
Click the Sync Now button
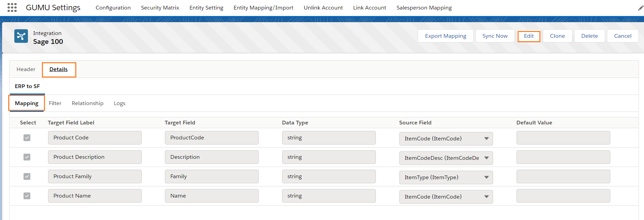click(x=495, y=36)
